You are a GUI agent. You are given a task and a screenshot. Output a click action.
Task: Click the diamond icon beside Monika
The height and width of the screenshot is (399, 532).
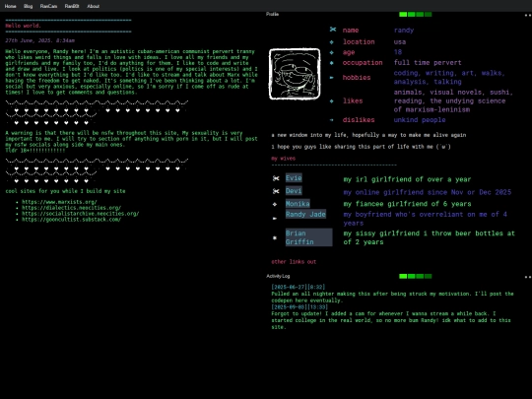(x=275, y=204)
